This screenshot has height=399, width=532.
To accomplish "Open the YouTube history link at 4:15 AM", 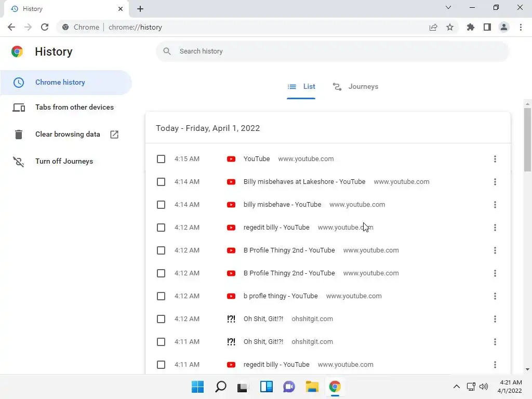I will coord(257,159).
